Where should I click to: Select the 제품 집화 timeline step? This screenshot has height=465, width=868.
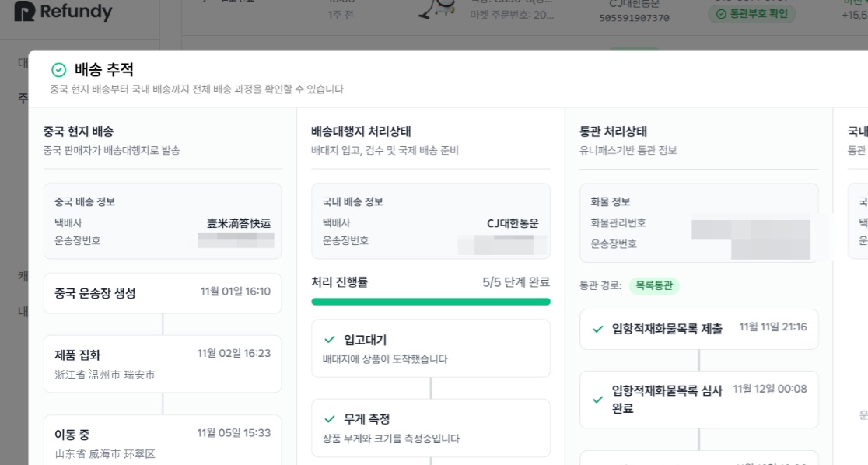pos(163,364)
